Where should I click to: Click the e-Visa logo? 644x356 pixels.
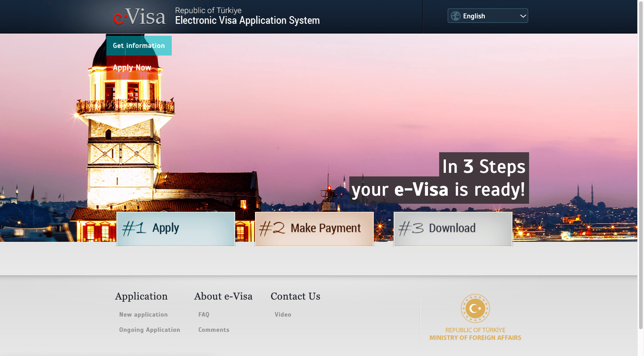tap(139, 17)
